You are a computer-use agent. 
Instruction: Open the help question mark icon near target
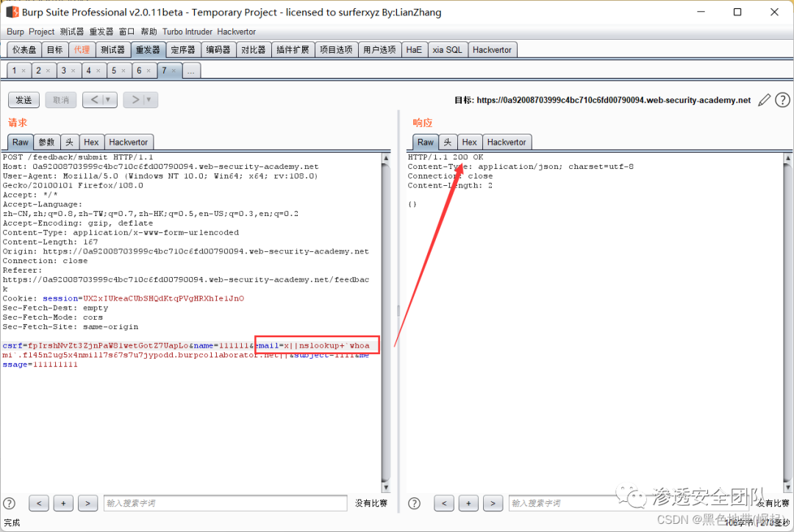coord(782,100)
